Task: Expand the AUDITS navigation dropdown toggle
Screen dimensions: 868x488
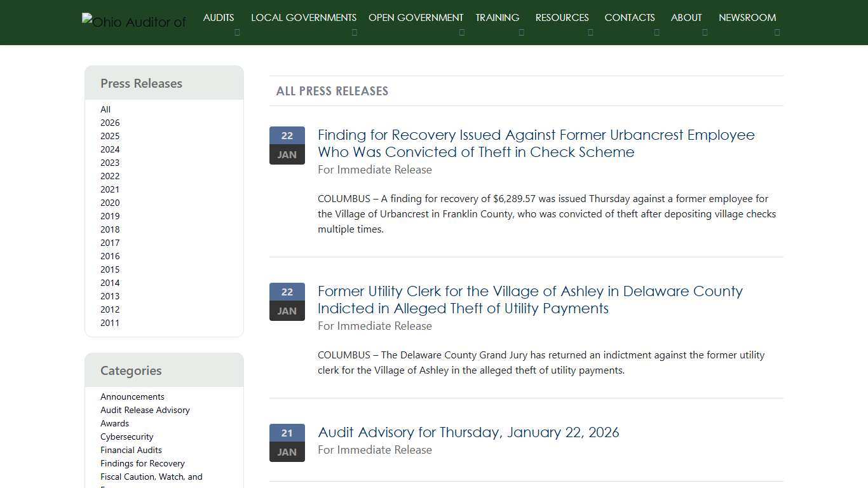Action: pos(237,32)
